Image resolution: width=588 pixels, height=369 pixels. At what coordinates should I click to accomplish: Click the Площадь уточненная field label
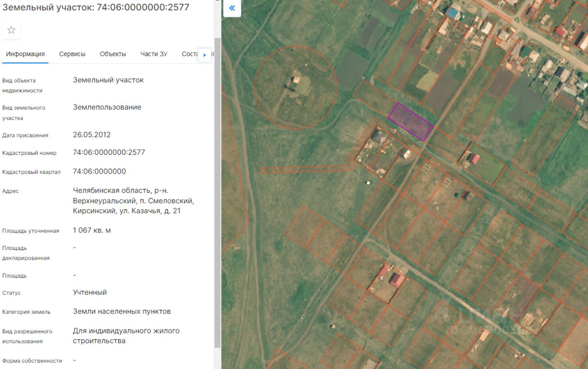(31, 231)
